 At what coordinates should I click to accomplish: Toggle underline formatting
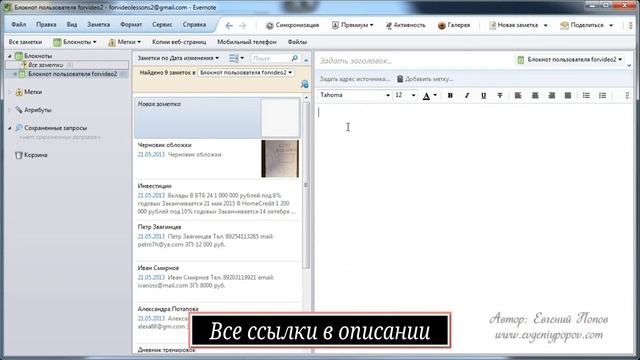[x=483, y=96]
